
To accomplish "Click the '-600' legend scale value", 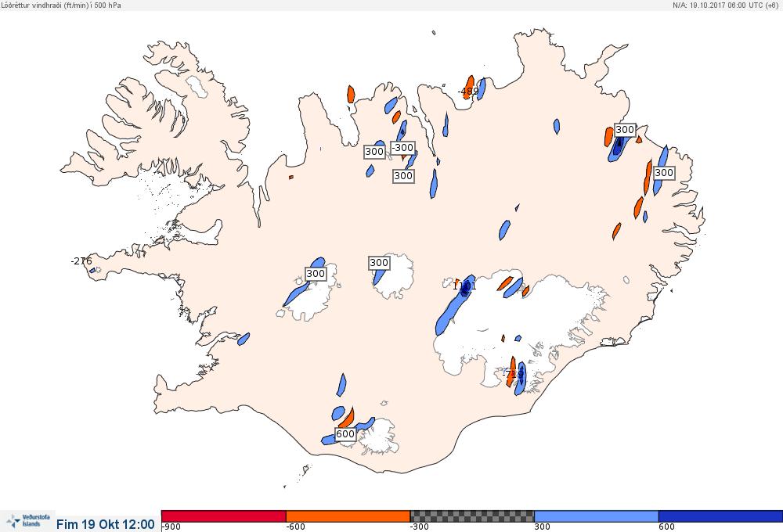I will click(296, 527).
